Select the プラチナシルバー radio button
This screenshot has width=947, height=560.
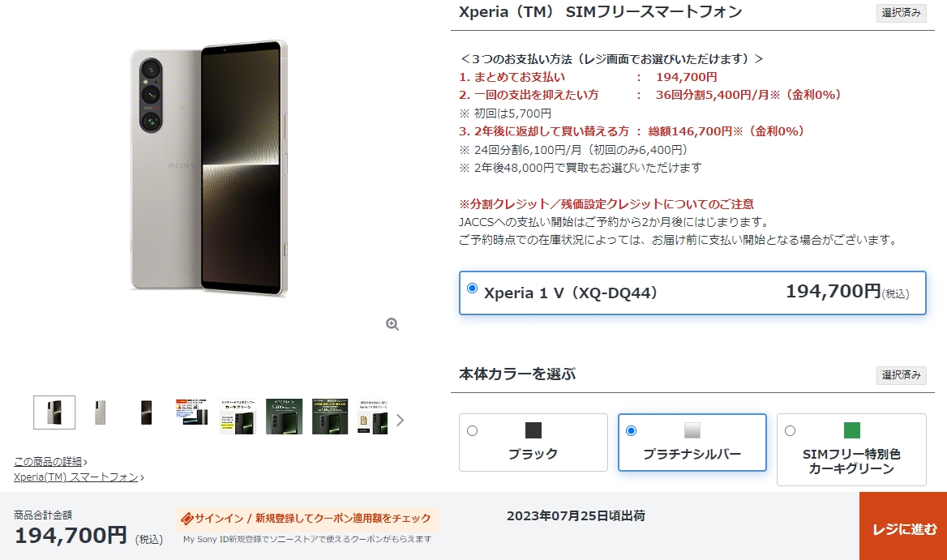pyautogui.click(x=631, y=431)
